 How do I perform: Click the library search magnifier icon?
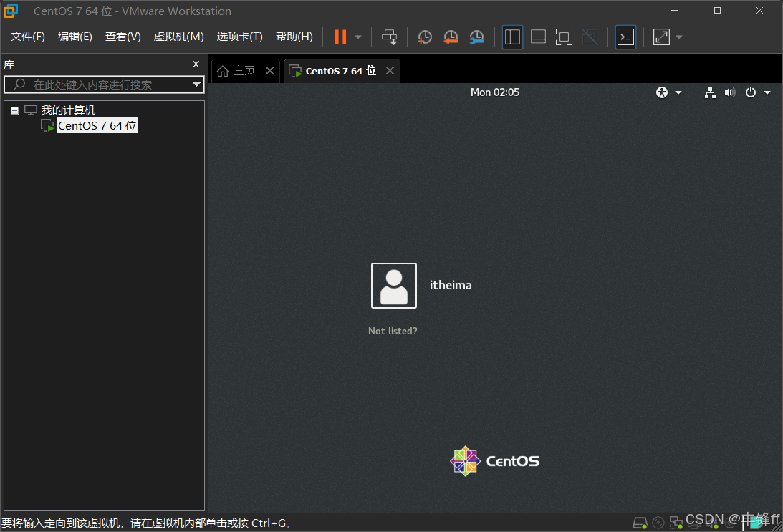[19, 84]
